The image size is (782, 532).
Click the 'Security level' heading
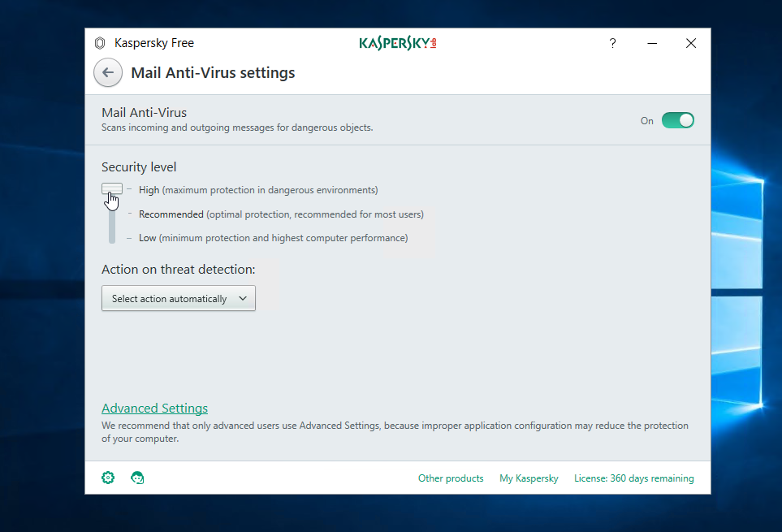139,167
